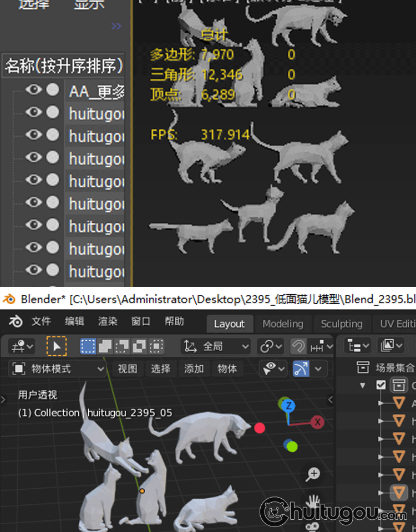Click the round circle icon in the AA_更多 row
The width and height of the screenshot is (416, 532).
point(53,90)
